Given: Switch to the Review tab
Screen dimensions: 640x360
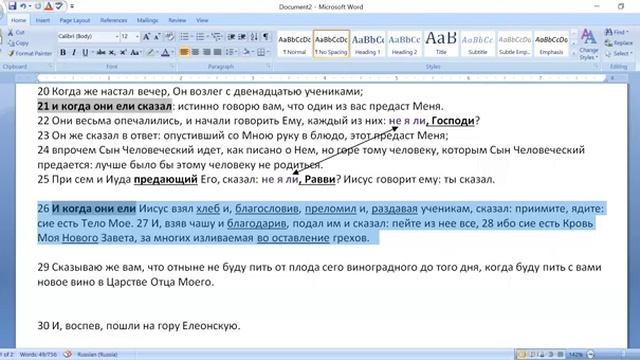Looking at the screenshot, I should coord(177,20).
